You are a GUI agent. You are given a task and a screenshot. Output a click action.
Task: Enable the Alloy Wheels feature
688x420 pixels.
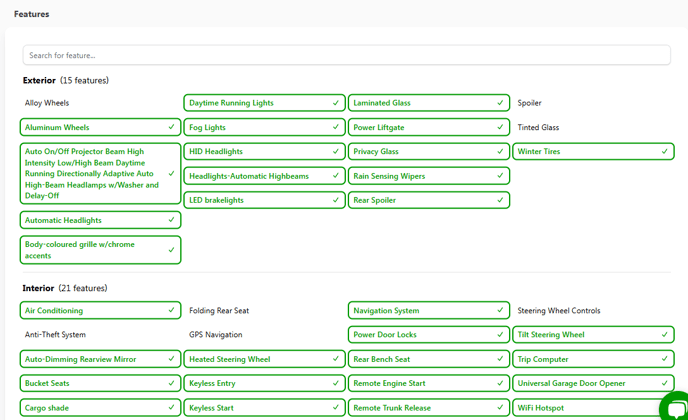(100, 103)
